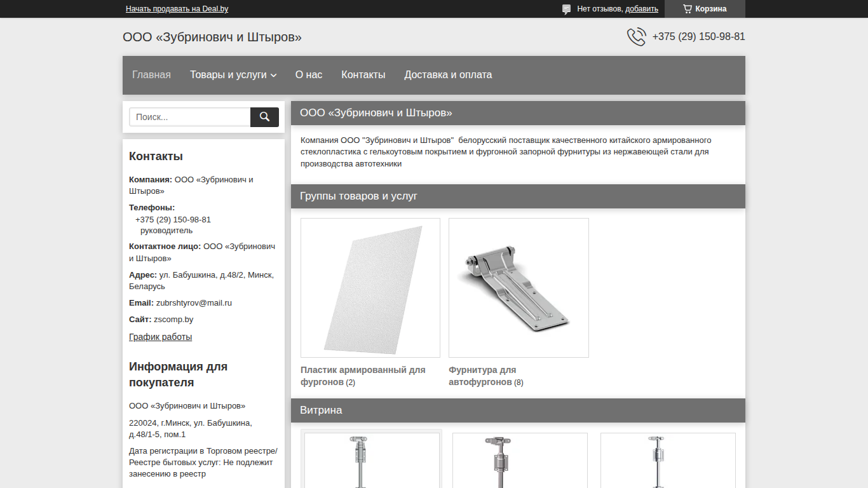The image size is (868, 488).
Task: Click the Контакты sidebar heading
Action: [156, 156]
